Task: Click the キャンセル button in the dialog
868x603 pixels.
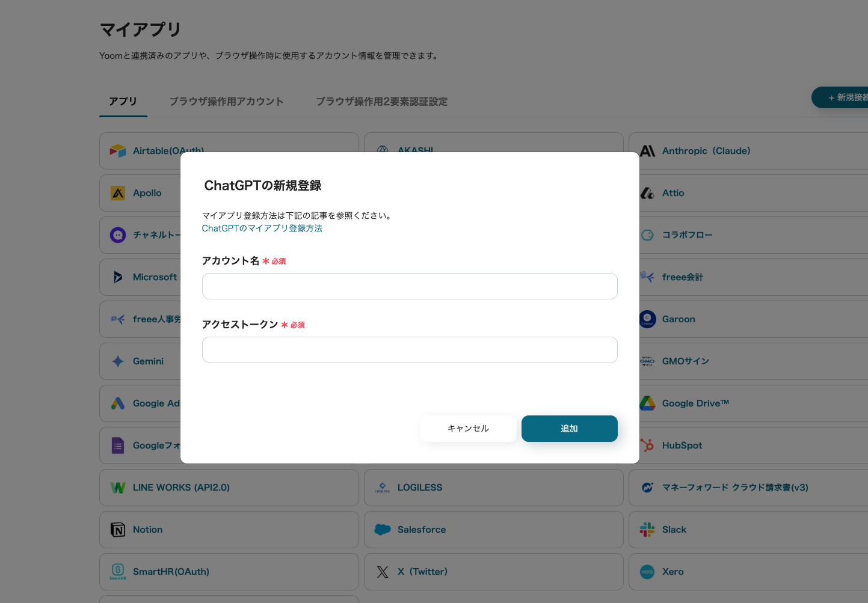Action: click(469, 429)
